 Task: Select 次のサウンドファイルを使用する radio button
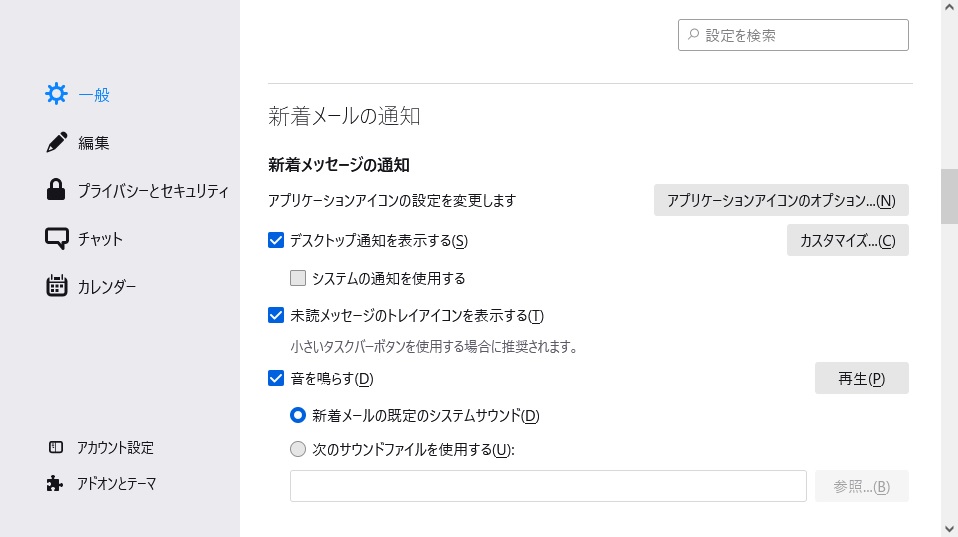click(x=298, y=450)
